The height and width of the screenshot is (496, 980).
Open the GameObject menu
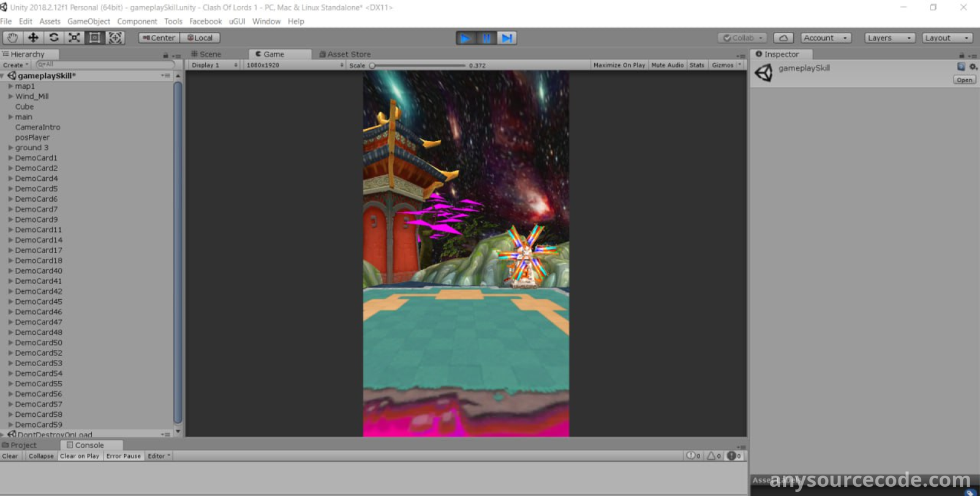tap(89, 21)
